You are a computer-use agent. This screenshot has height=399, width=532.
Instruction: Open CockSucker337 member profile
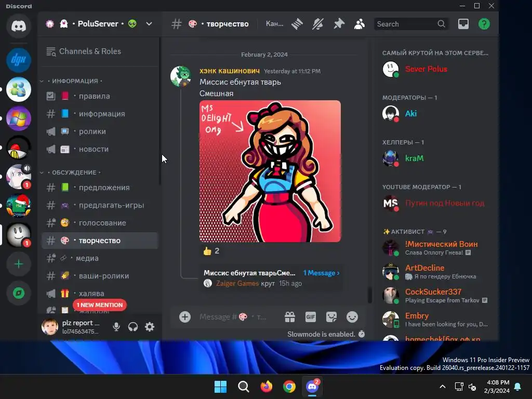(x=435, y=296)
